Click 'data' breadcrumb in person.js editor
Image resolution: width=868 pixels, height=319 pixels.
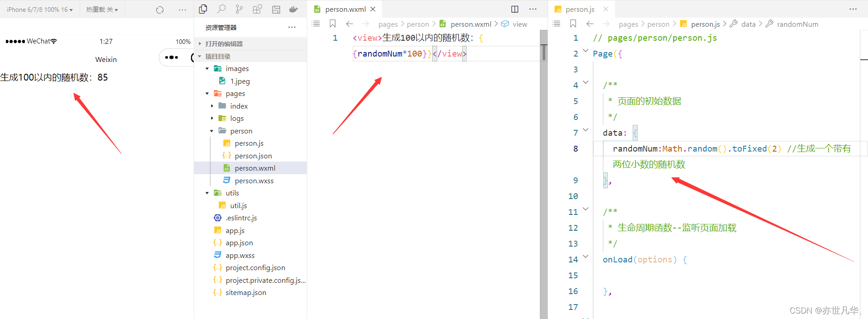(749, 24)
